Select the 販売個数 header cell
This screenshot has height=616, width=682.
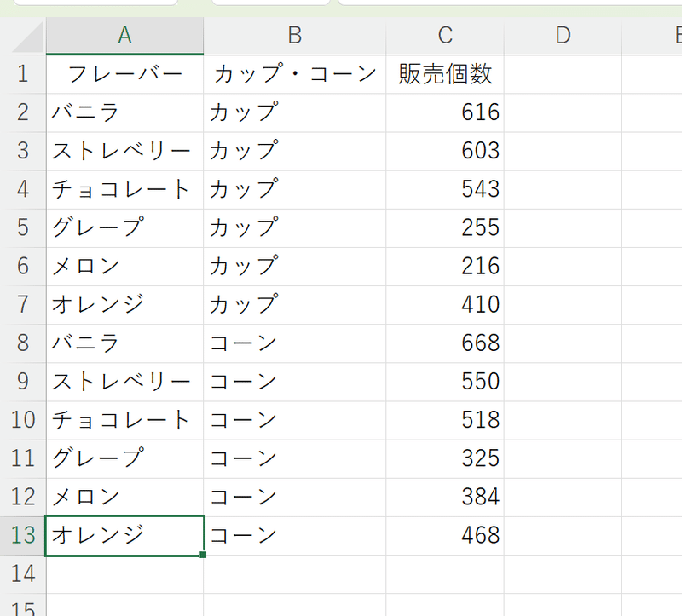tap(445, 74)
